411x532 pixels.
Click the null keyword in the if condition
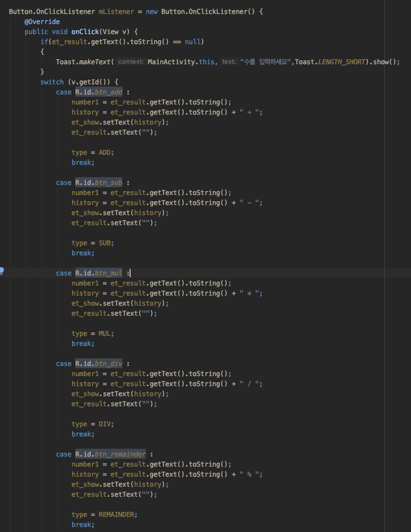pos(193,42)
